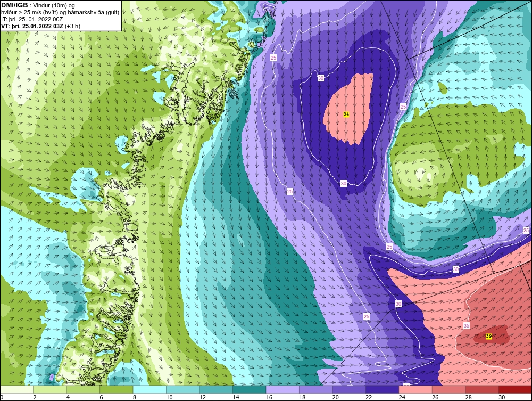Click the dark teal 14–16 m/s legend swatch
Image resolution: width=532 pixels, height=401 pixels.
pyautogui.click(x=250, y=389)
